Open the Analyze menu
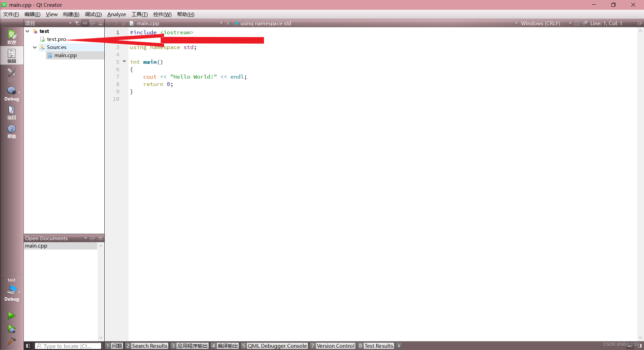This screenshot has height=350, width=644. (116, 14)
